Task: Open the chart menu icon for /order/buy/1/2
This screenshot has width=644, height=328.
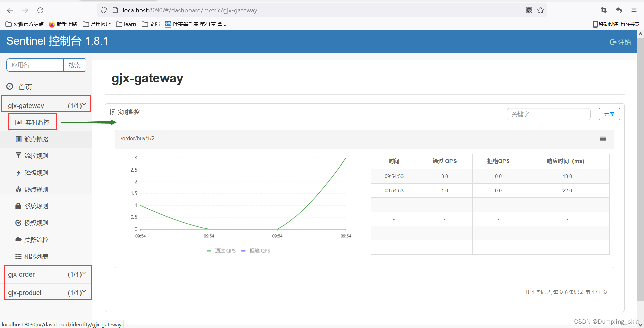Action: click(603, 139)
